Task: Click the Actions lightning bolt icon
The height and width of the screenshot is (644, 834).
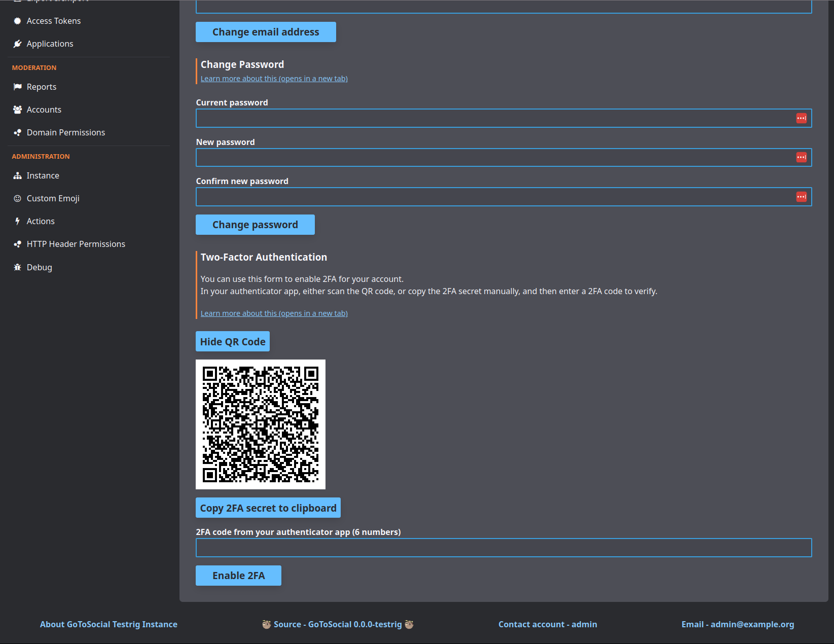Action: coord(17,221)
